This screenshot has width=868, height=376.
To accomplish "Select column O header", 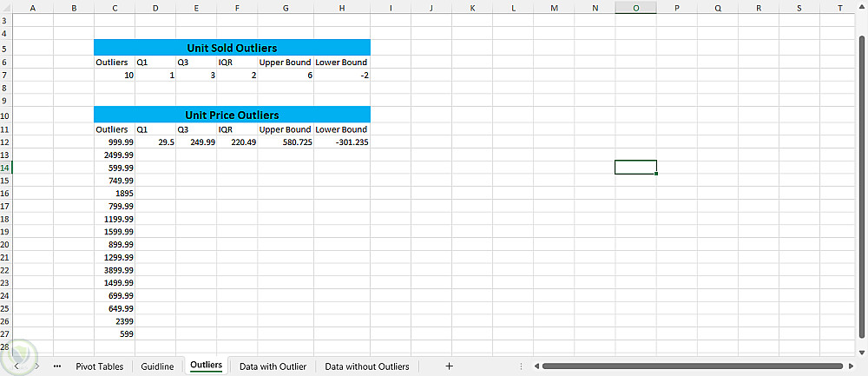I will point(635,8).
